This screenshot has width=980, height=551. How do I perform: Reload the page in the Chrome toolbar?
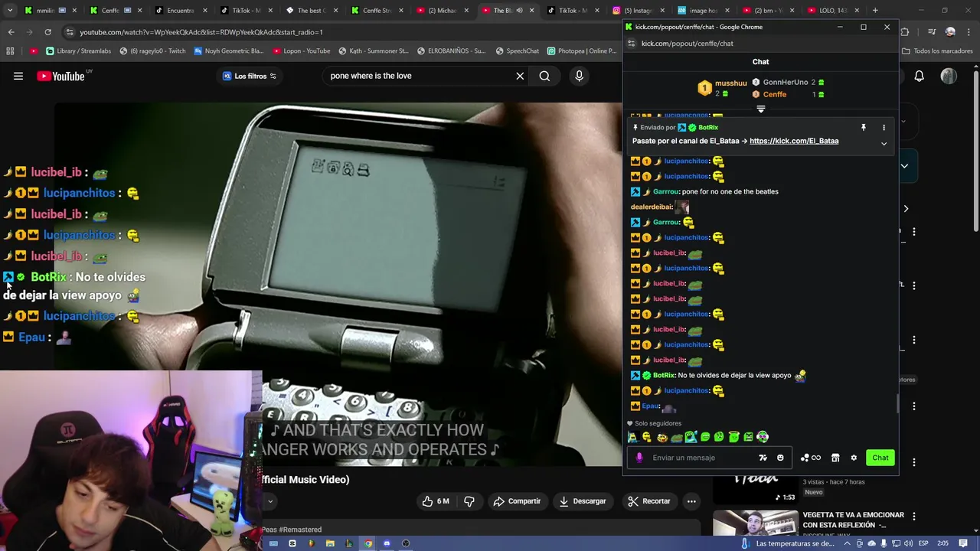point(47,32)
